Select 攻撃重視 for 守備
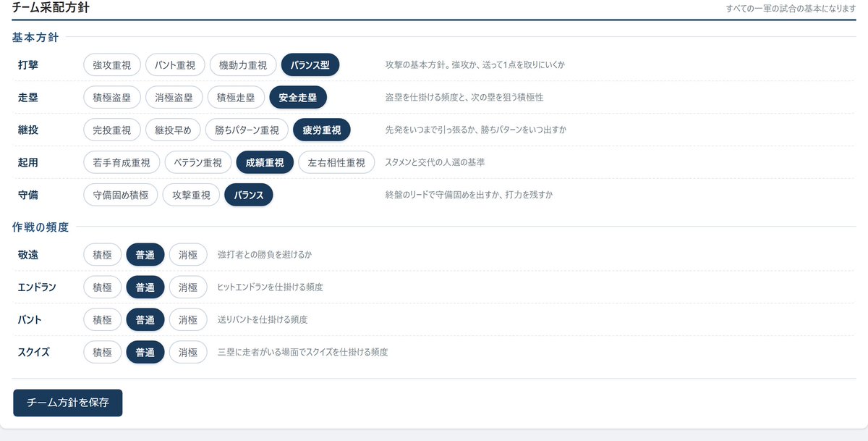 (191, 195)
